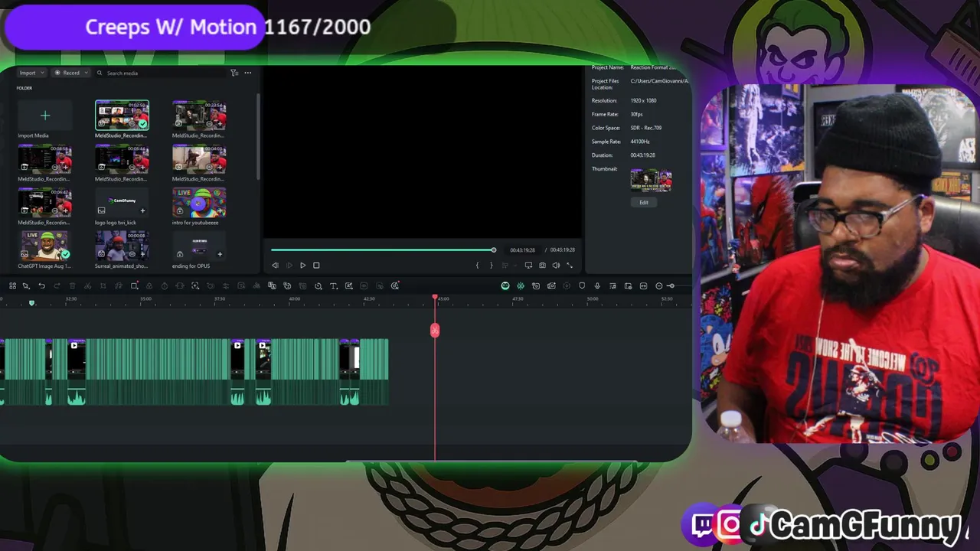980x551 pixels.
Task: Redo the last edit in timeline toolbar
Action: (57, 286)
